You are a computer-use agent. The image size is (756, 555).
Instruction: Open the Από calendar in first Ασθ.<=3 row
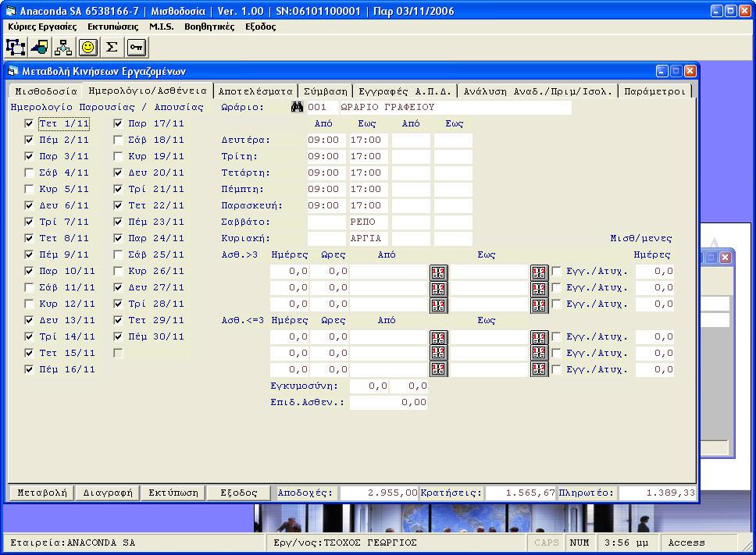(x=438, y=338)
